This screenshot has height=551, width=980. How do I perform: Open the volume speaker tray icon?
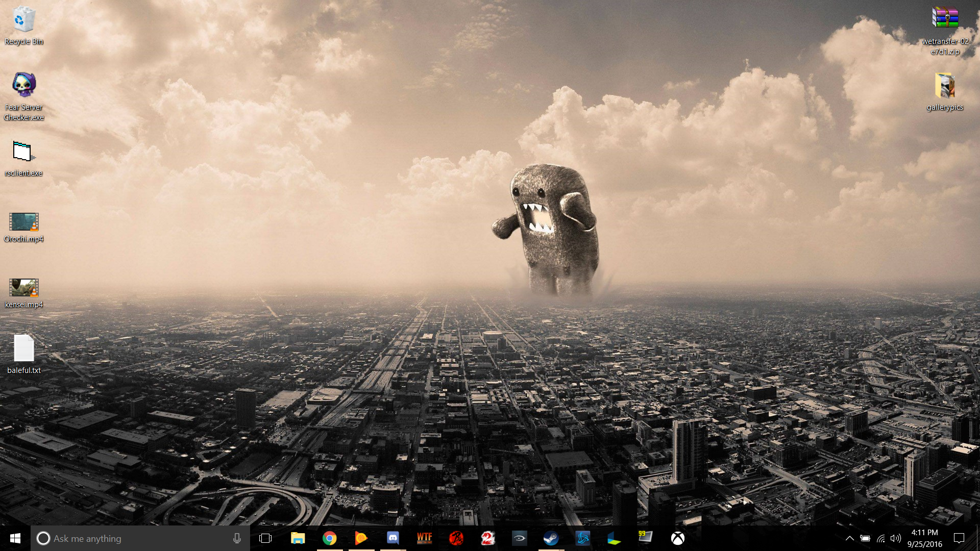896,538
